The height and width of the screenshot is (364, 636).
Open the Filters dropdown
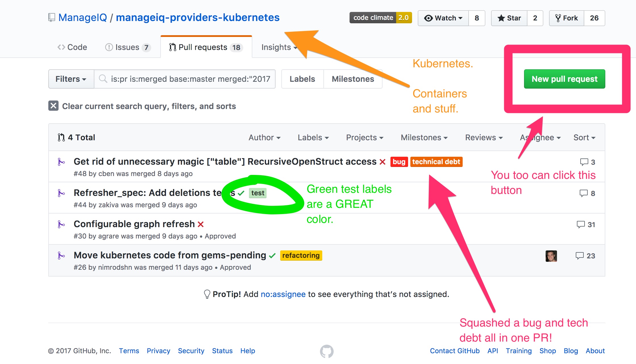click(71, 79)
